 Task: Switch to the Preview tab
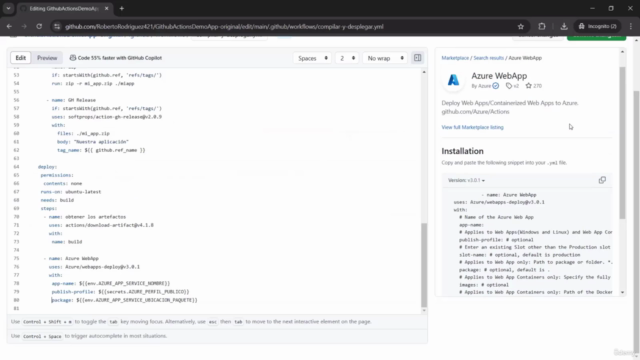tap(47, 58)
